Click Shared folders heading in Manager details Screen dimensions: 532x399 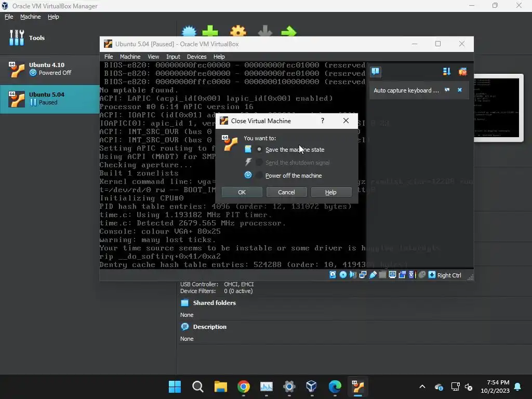pyautogui.click(x=214, y=303)
